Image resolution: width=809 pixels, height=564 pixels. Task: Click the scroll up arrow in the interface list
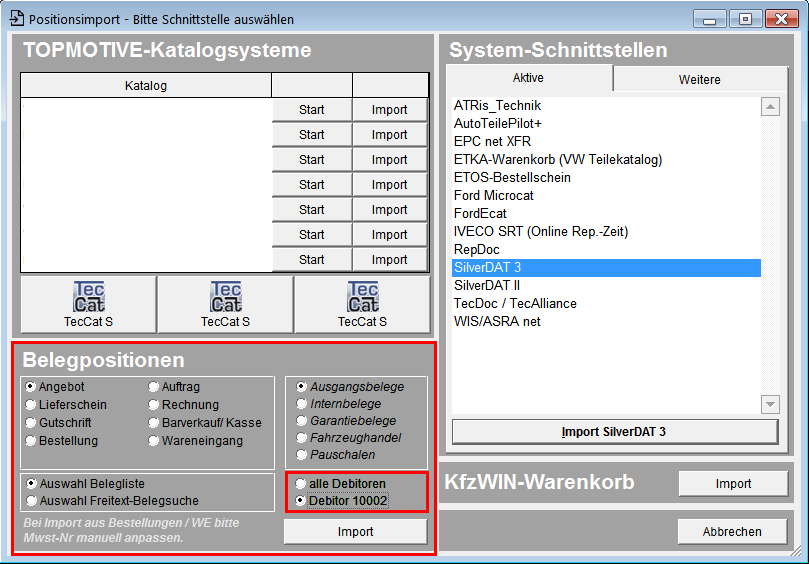[770, 107]
